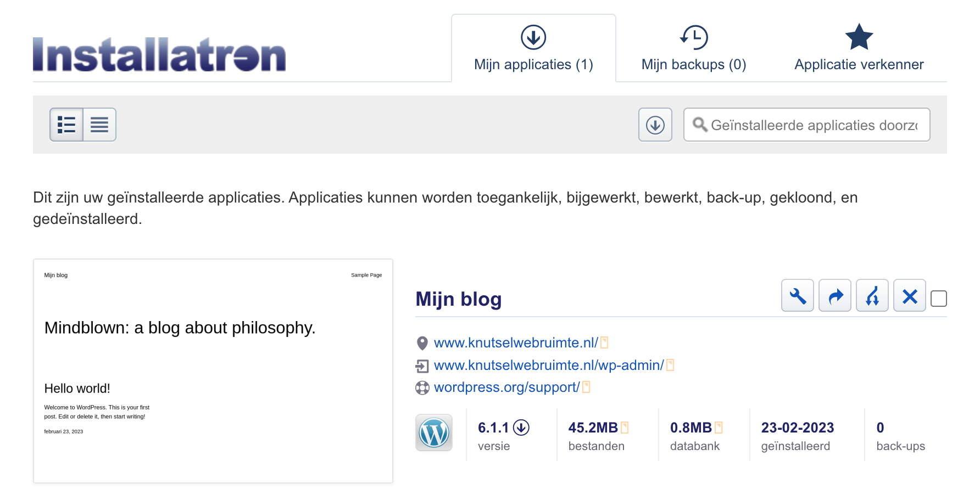Switch to the Mijn backups (0) tab

pyautogui.click(x=694, y=48)
